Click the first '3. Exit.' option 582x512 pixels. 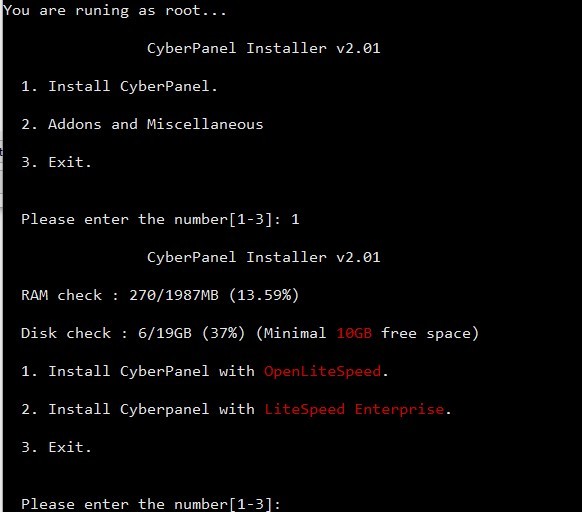pyautogui.click(x=56, y=162)
